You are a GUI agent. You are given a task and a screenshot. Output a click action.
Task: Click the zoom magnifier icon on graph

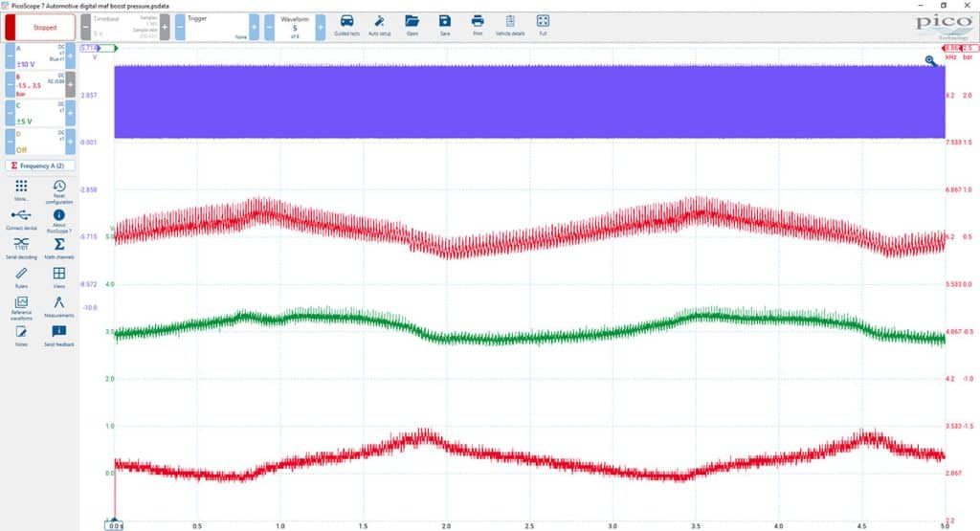tap(930, 60)
